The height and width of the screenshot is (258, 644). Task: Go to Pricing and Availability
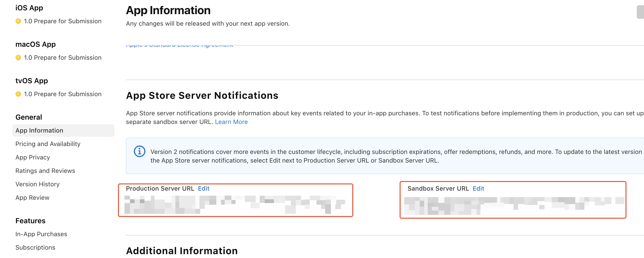(x=48, y=144)
